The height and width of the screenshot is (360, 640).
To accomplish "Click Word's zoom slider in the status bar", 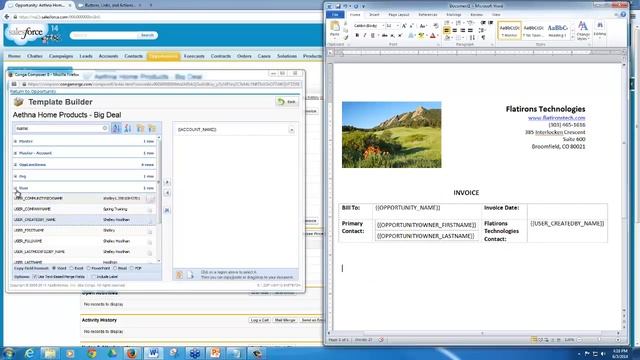I will click(x=599, y=340).
